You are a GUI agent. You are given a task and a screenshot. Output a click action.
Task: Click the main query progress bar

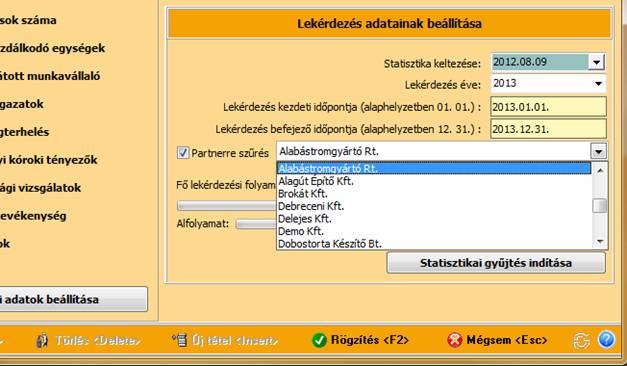point(227,206)
